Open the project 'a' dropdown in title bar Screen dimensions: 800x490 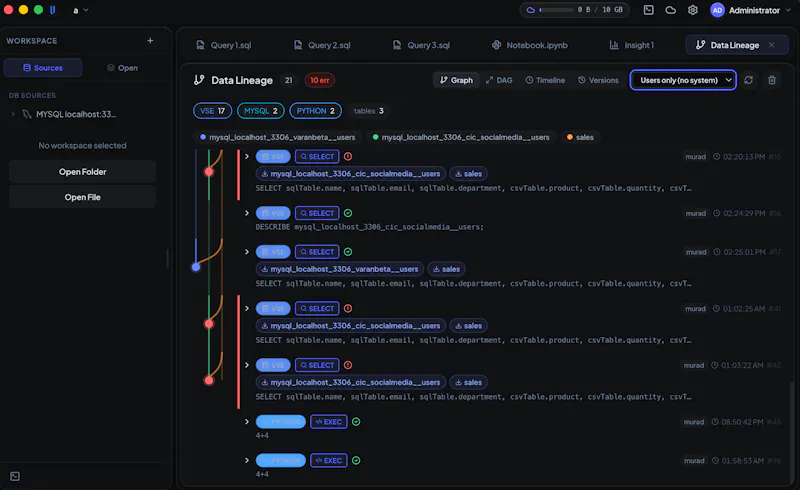pos(81,10)
